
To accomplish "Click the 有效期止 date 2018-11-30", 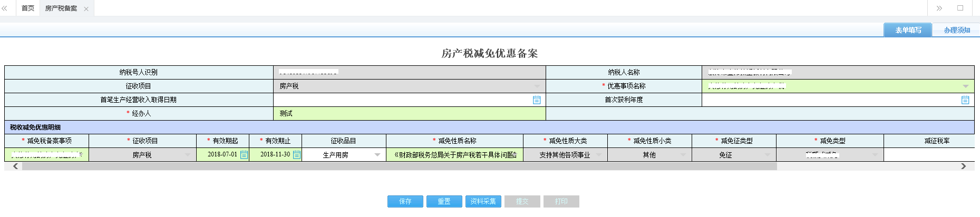I will [x=275, y=154].
